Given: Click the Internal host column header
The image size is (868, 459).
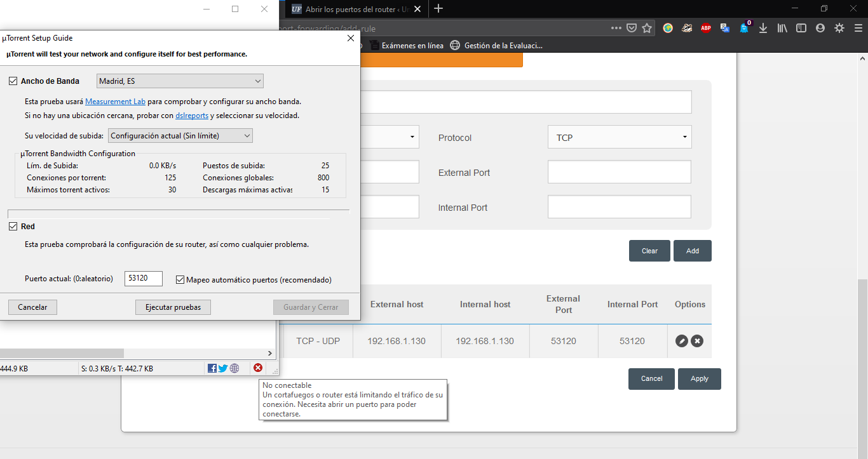Looking at the screenshot, I should 485,304.
